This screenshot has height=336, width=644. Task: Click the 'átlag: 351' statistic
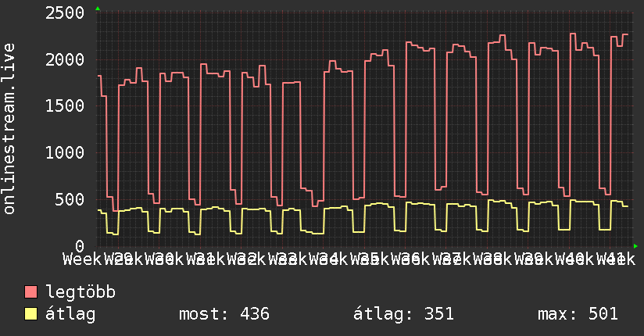click(x=403, y=314)
